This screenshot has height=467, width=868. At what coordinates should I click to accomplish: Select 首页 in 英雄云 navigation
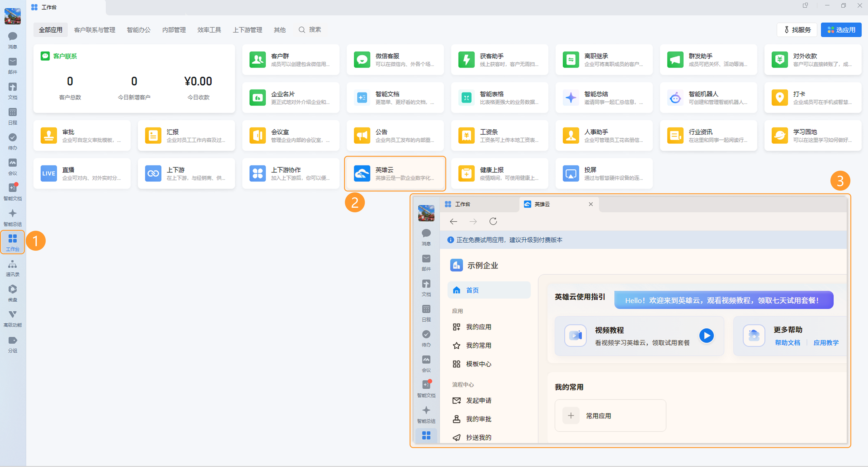[489, 290]
